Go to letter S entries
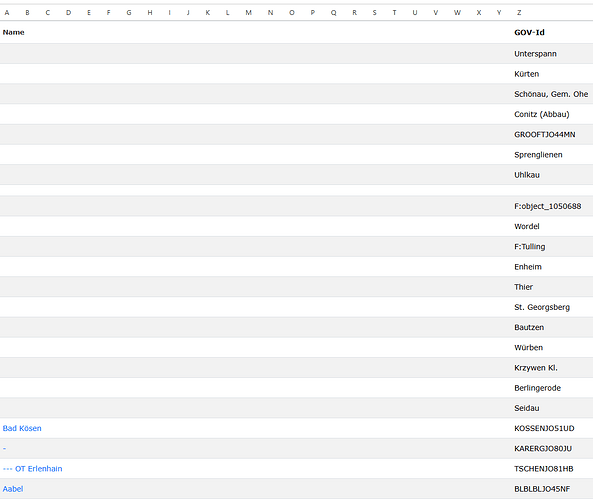 (374, 12)
